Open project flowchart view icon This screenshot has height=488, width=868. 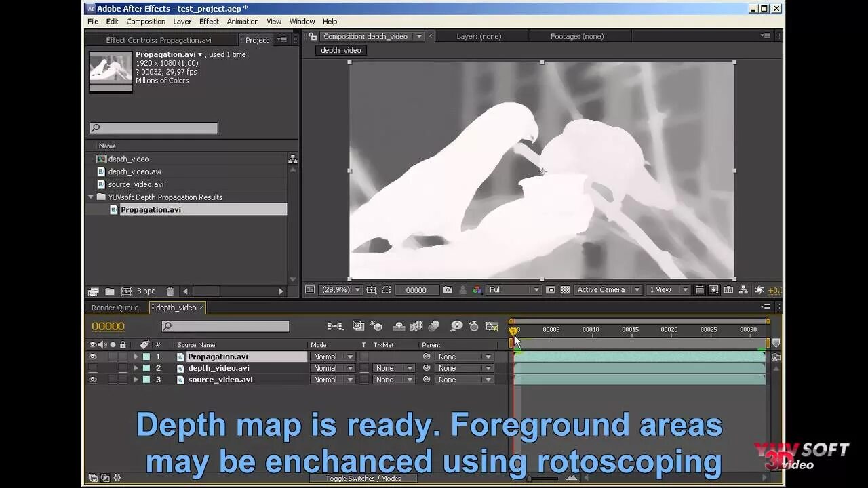(293, 159)
